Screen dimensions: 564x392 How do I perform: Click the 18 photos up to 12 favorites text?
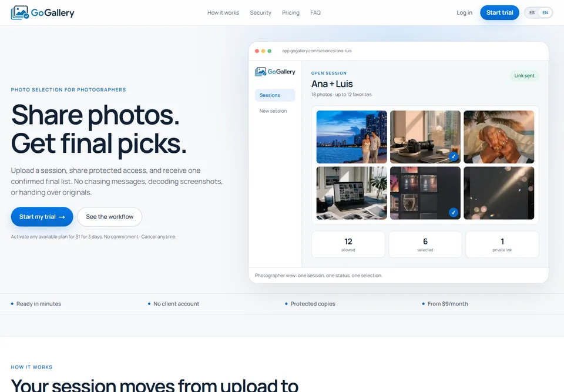(x=341, y=95)
